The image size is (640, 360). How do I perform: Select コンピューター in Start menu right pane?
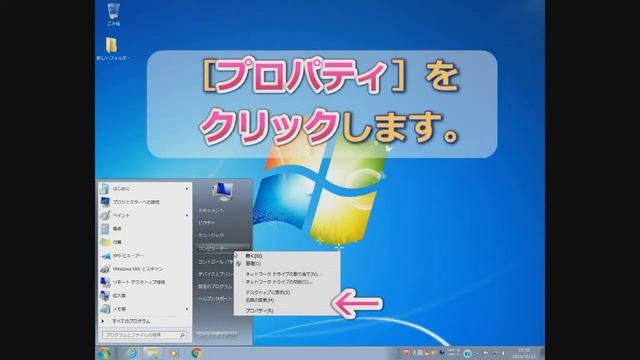pyautogui.click(x=222, y=248)
